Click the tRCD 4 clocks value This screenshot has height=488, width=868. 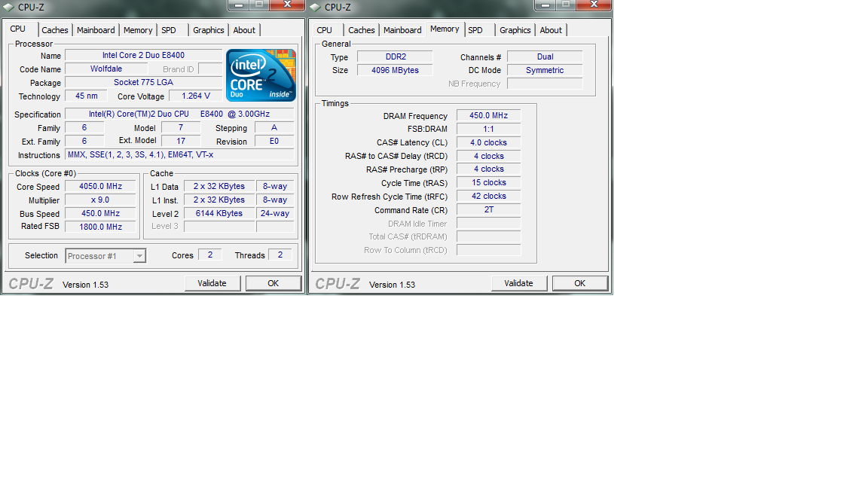tap(489, 156)
